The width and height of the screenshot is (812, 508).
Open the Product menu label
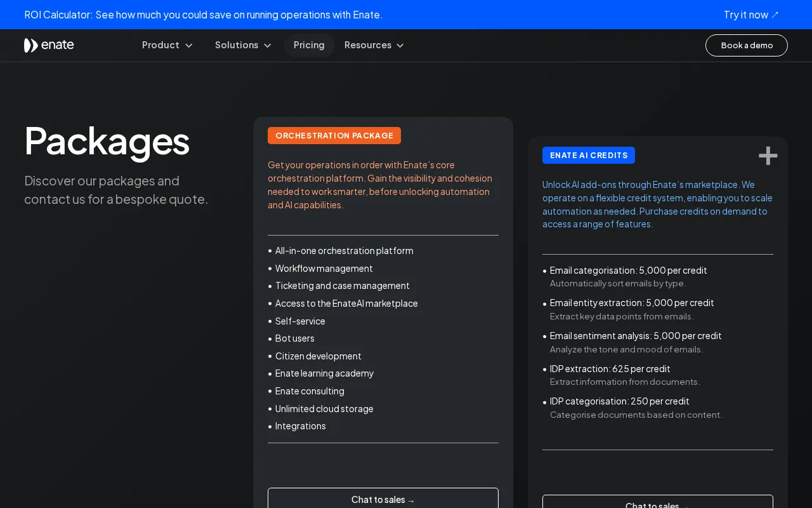[x=160, y=45]
